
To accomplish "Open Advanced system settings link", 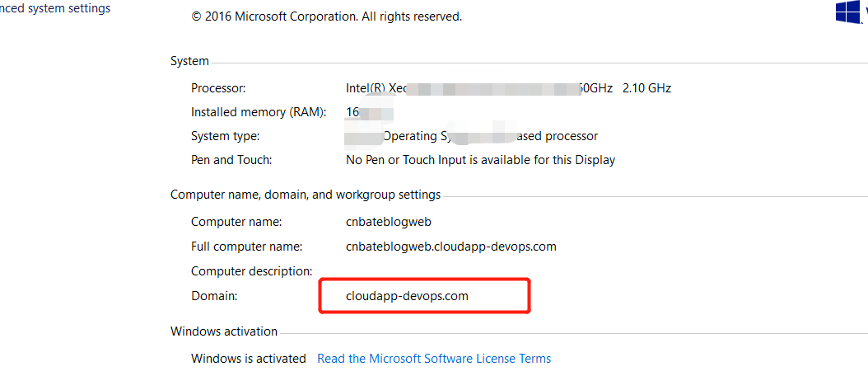I will [55, 8].
